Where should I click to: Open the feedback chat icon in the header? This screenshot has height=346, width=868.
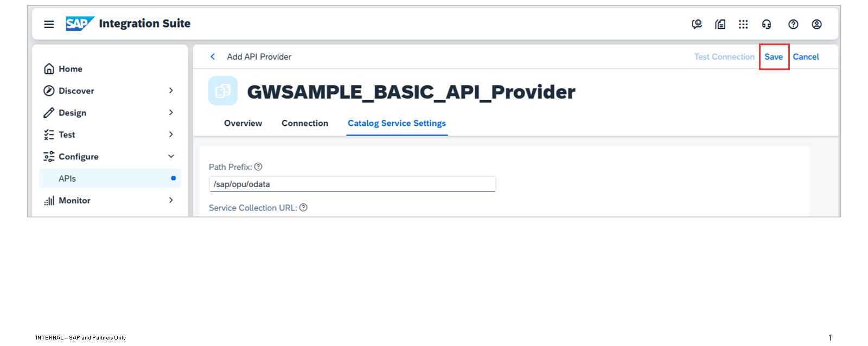click(x=697, y=24)
